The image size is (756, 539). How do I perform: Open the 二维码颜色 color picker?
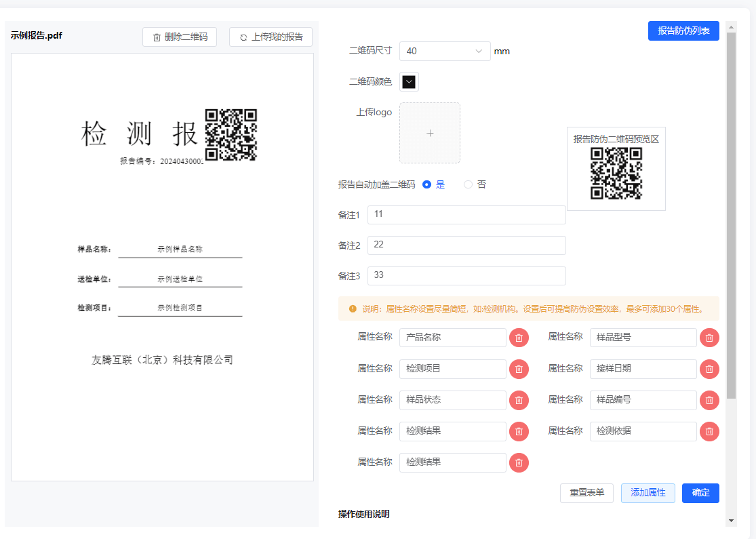409,81
